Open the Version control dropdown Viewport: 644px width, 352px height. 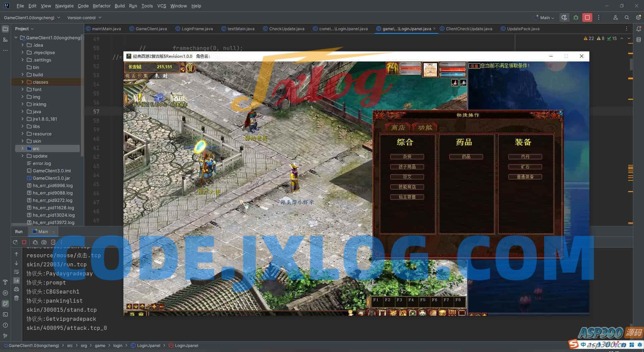pyautogui.click(x=84, y=17)
